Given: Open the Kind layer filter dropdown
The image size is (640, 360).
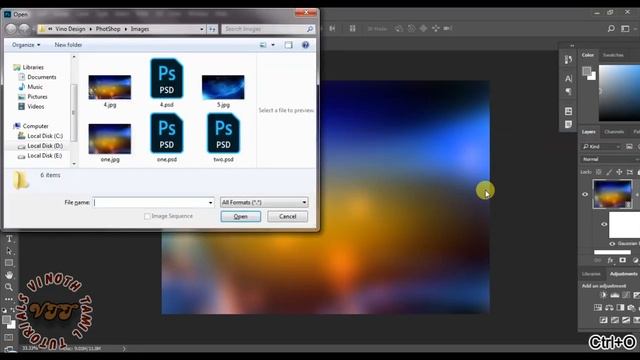Looking at the screenshot, I should (x=601, y=147).
